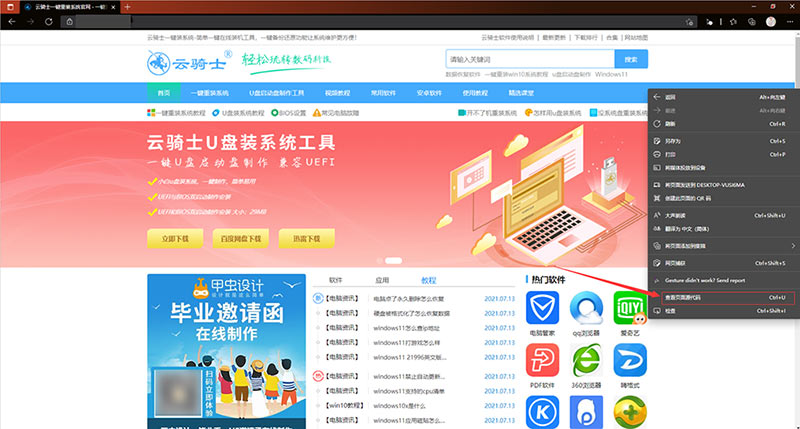This screenshot has width=800, height=429.
Task: Click the 爱奇艺 iQIYI app icon
Action: click(630, 308)
